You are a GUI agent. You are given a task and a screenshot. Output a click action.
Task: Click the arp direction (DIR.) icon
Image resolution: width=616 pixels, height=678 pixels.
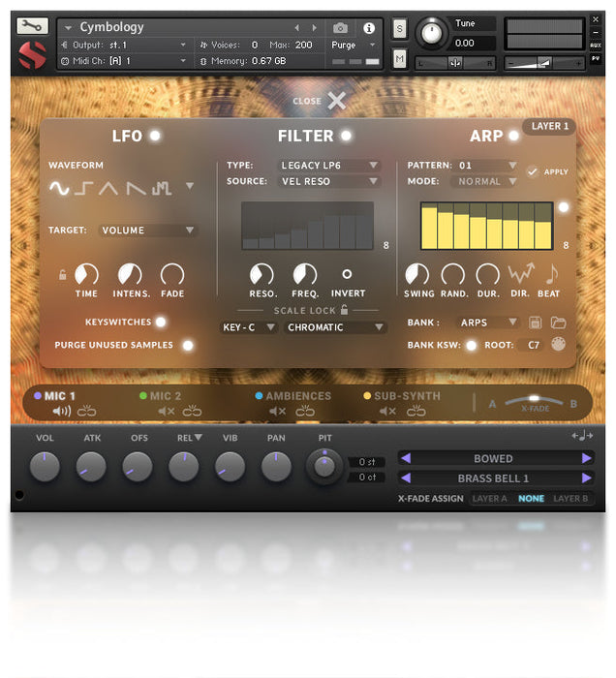522,275
